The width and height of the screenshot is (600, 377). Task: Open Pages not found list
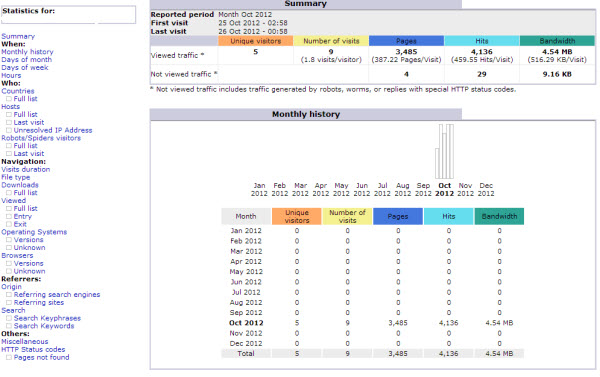tap(41, 357)
